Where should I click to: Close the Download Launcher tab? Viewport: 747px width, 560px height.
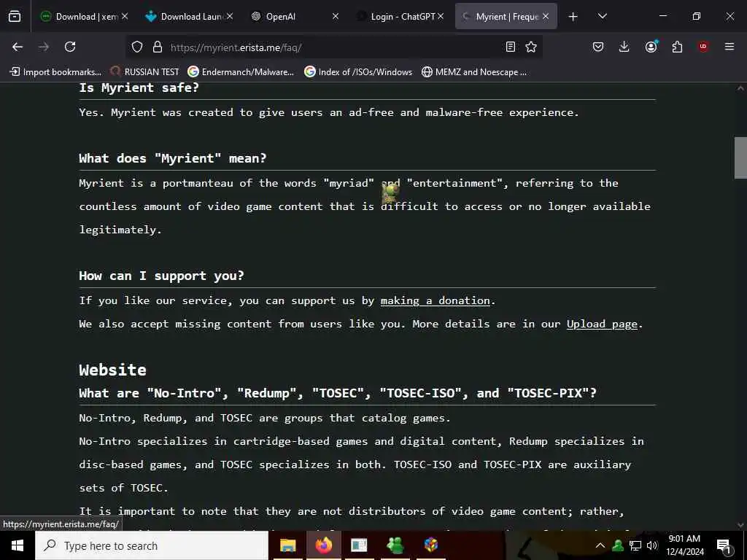(230, 17)
